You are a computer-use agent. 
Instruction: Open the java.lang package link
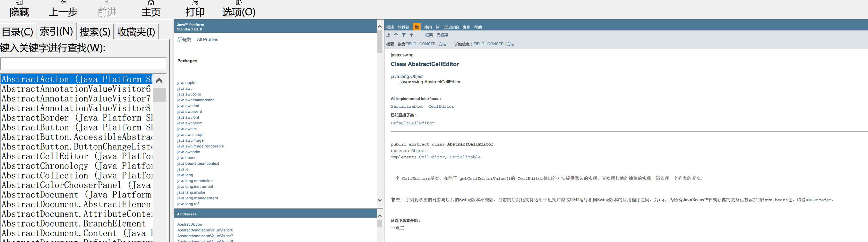[185, 175]
